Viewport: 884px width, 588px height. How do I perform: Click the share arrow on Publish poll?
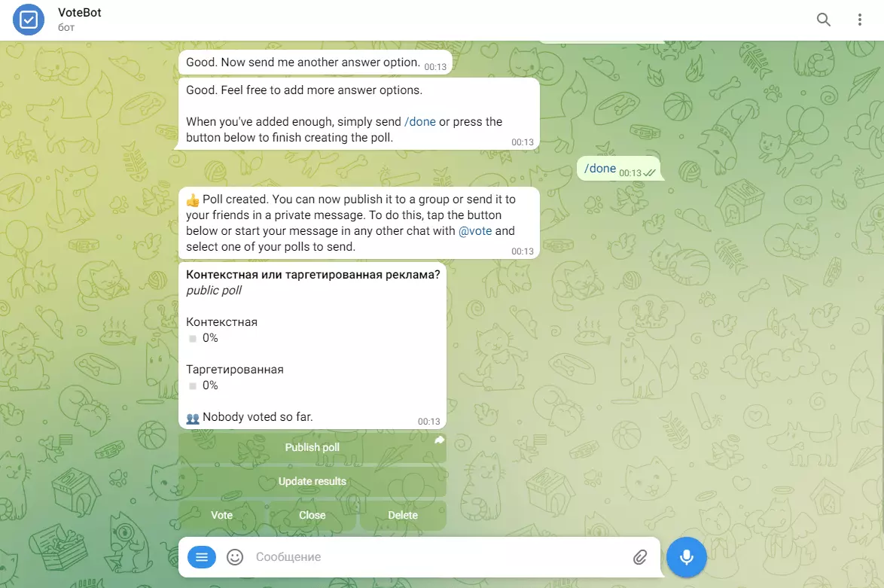[x=439, y=440]
